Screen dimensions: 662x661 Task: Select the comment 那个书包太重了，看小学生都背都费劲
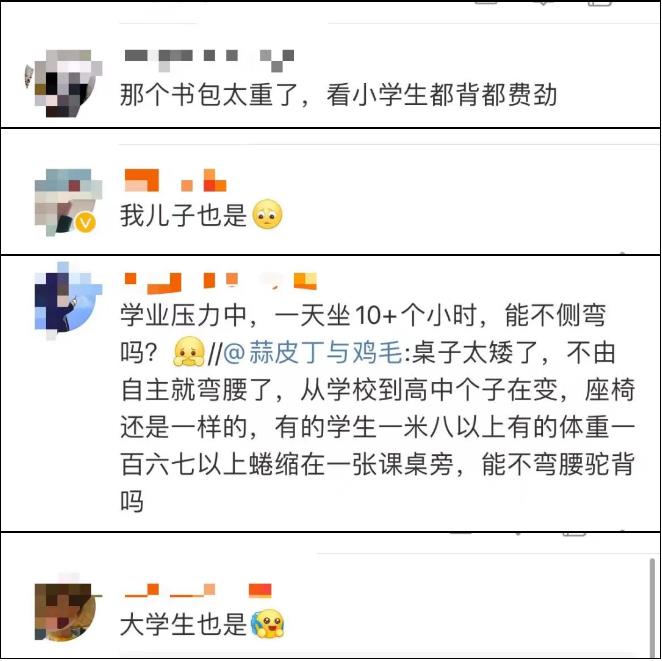click(x=339, y=95)
